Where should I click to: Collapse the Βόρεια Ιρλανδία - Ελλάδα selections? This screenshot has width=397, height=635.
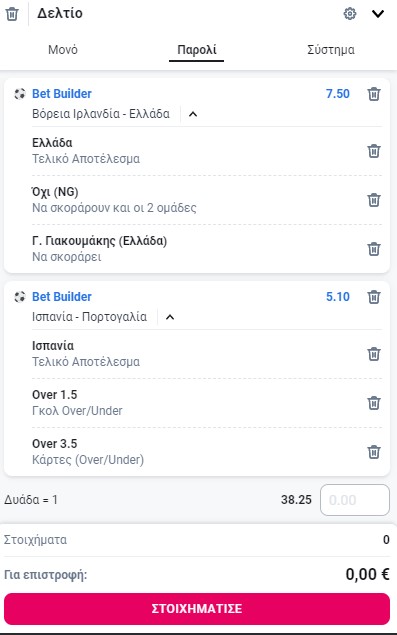pos(193,114)
